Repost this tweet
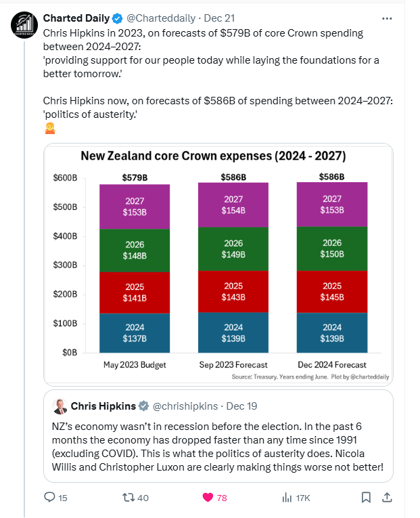The width and height of the screenshot is (420, 518). [x=126, y=498]
